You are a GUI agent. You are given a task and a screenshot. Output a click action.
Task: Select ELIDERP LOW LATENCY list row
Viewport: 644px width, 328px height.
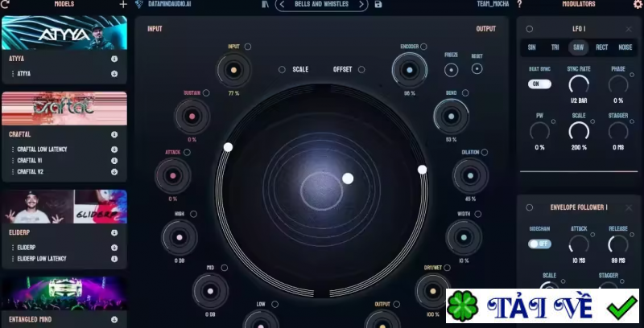64,259
